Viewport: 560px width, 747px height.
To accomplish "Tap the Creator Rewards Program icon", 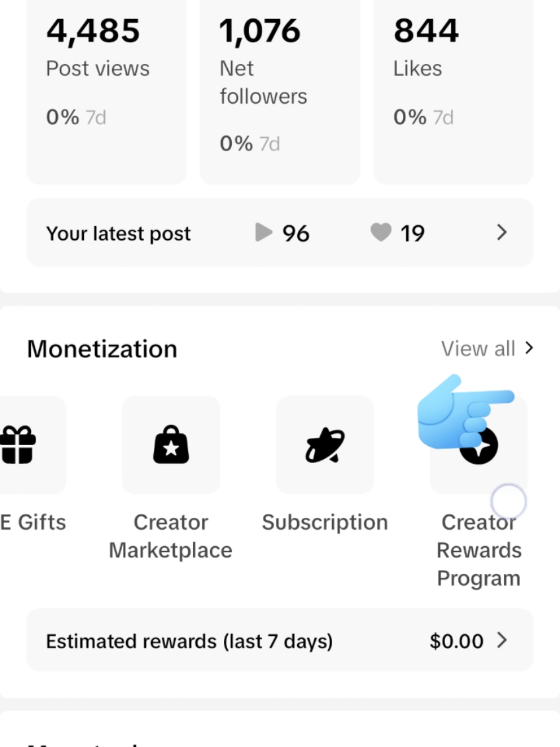I will pos(479,445).
